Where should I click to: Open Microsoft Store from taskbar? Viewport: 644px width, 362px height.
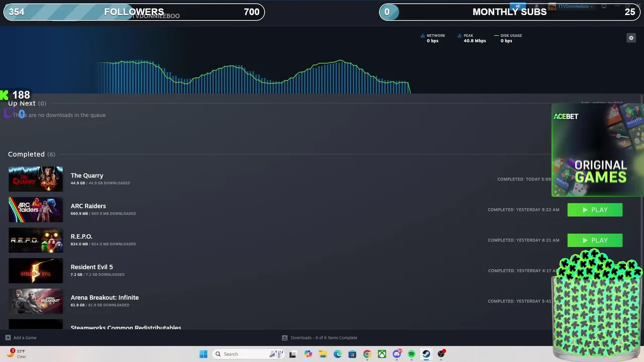[x=352, y=354]
